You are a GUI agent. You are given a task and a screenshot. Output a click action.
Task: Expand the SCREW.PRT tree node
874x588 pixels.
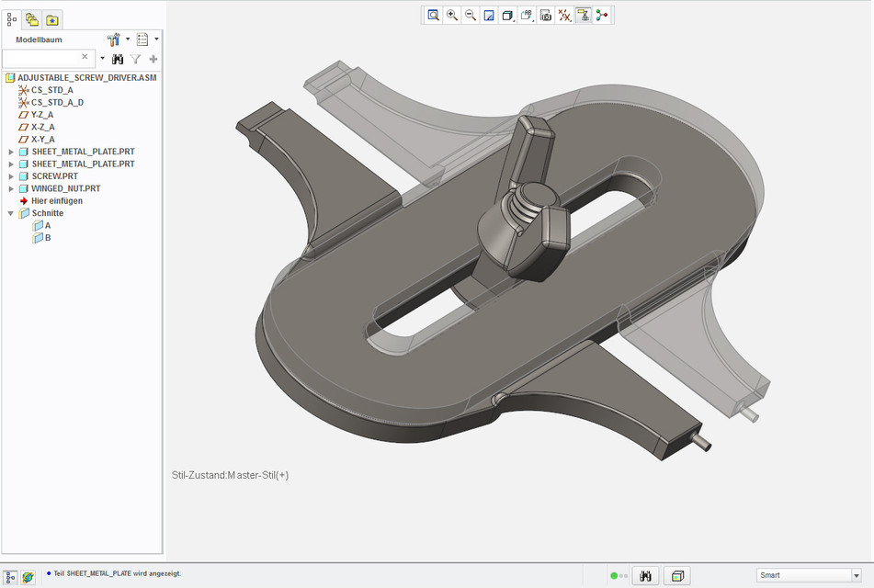[x=11, y=175]
